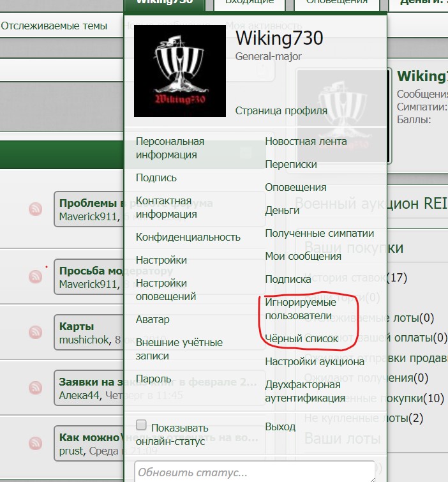Open Мои сообщения menu item
This screenshot has height=482, width=448.
[x=303, y=256]
